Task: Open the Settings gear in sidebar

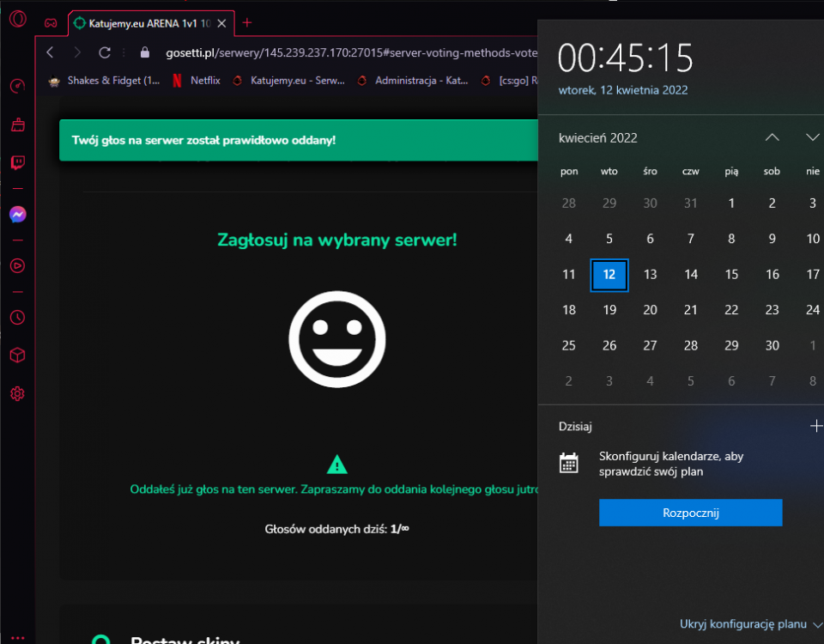Action: point(17,394)
